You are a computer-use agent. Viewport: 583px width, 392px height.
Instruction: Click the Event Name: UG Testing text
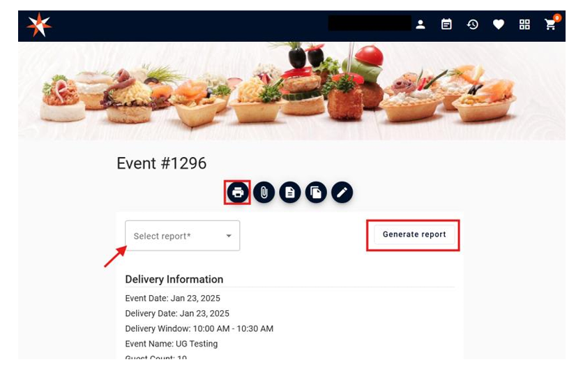[x=172, y=344]
